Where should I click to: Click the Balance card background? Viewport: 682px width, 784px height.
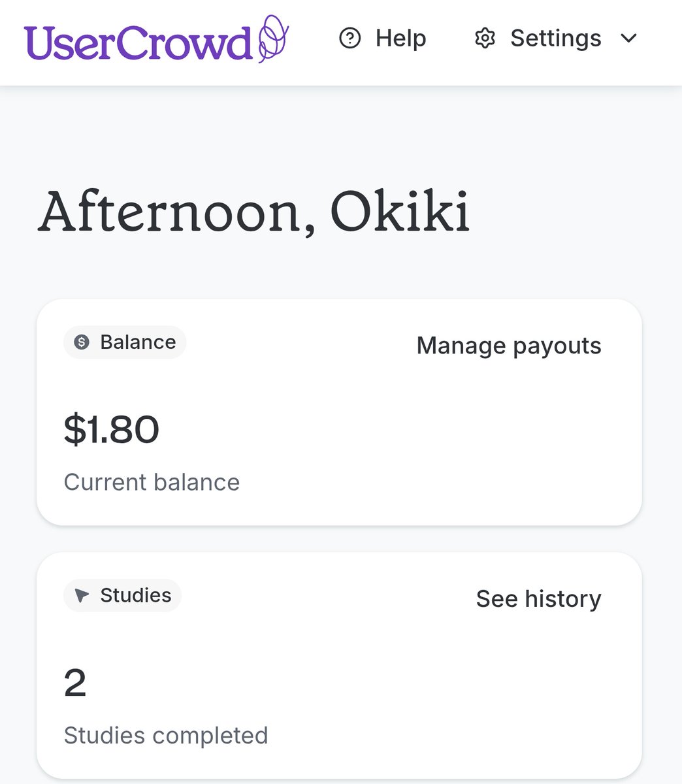(339, 412)
